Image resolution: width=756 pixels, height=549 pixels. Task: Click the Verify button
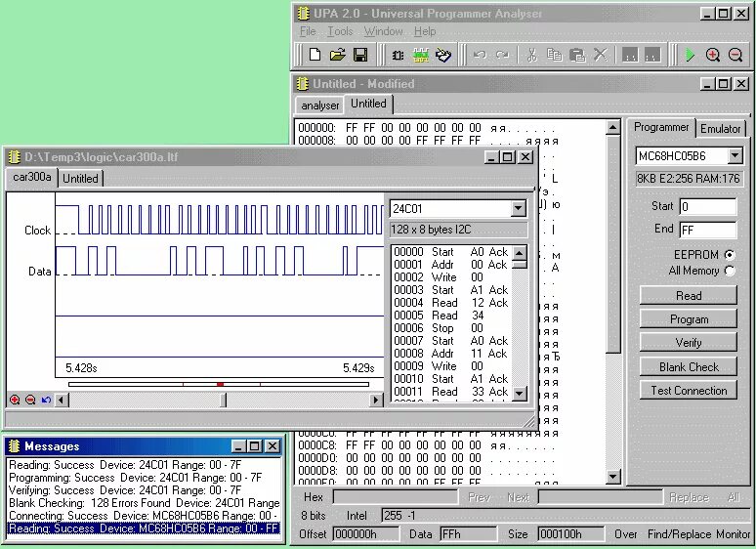coord(689,343)
